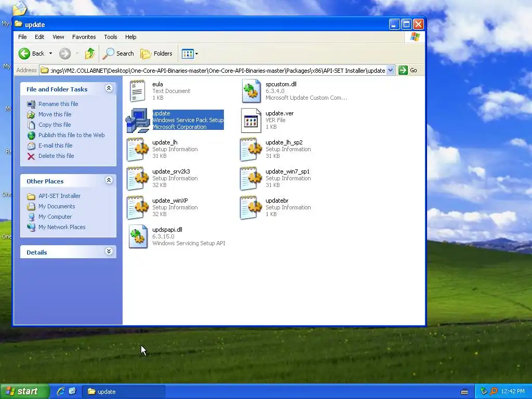Select the update_srv2k3 file icon
Screen dimensions: 532x399
[137, 179]
